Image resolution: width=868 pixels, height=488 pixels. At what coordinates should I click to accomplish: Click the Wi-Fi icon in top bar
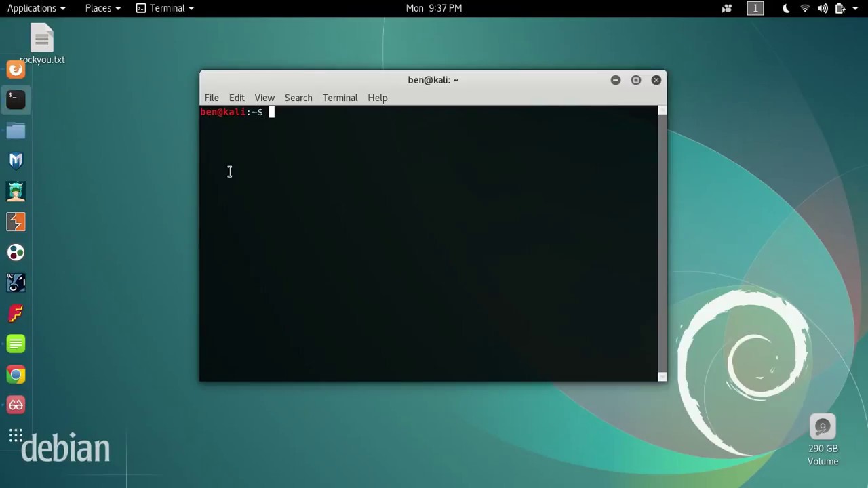[x=805, y=8]
